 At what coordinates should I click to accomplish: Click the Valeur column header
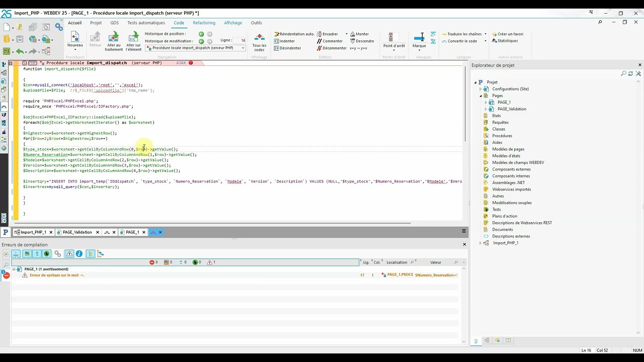[x=436, y=262]
